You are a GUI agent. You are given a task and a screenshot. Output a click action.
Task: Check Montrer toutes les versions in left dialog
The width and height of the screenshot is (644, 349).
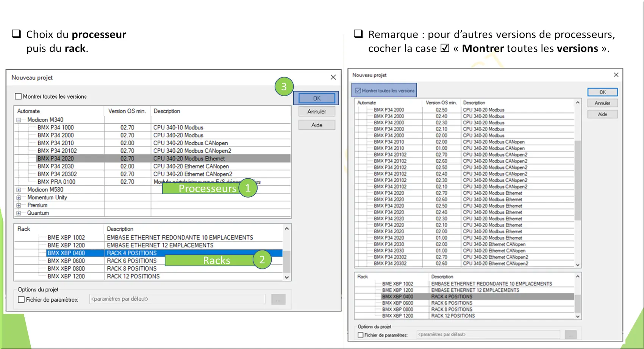[x=18, y=96]
